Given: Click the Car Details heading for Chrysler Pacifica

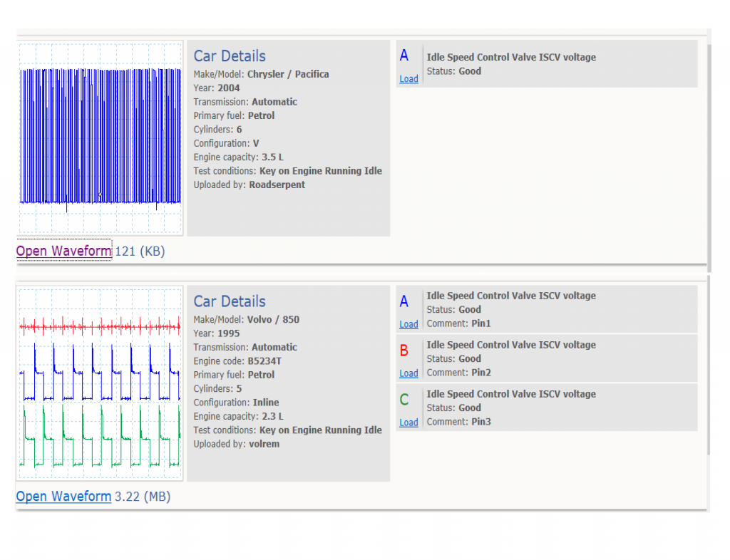Looking at the screenshot, I should tap(230, 56).
